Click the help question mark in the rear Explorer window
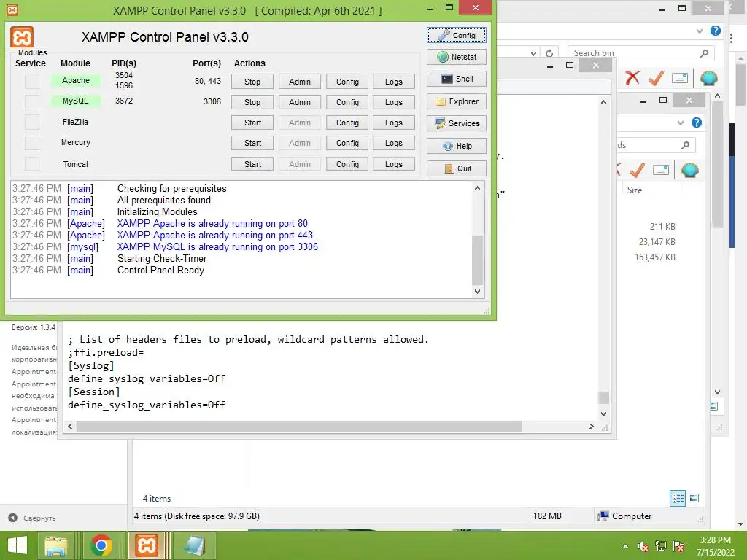Image resolution: width=747 pixels, height=560 pixels. (716, 31)
